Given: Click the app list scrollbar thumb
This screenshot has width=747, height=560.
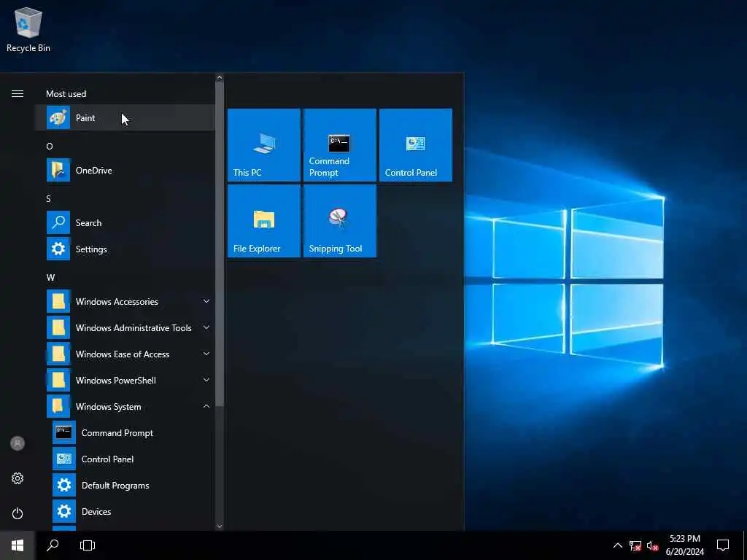Looking at the screenshot, I should 219,244.
